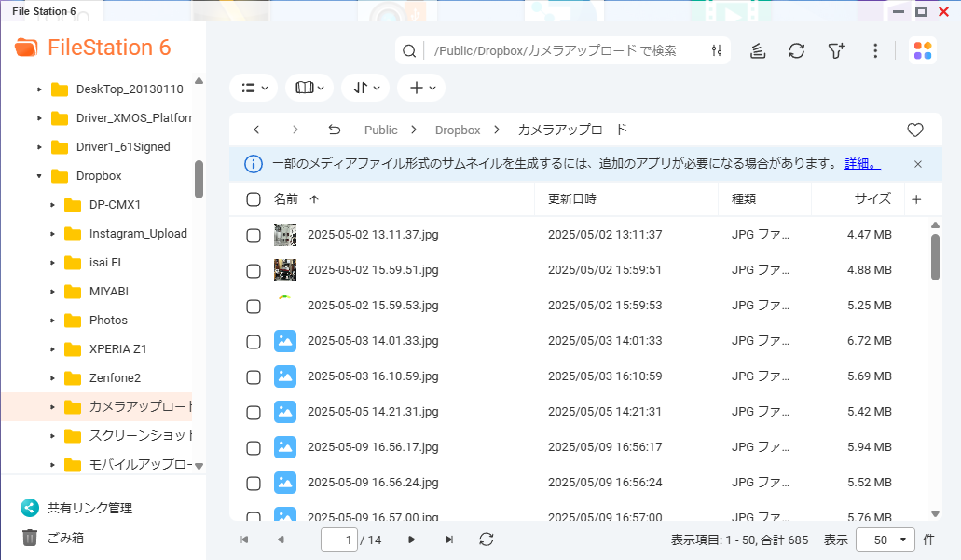Viewport: 961px width, 560px height.
Task: Open the background tasks stack icon
Action: (758, 51)
